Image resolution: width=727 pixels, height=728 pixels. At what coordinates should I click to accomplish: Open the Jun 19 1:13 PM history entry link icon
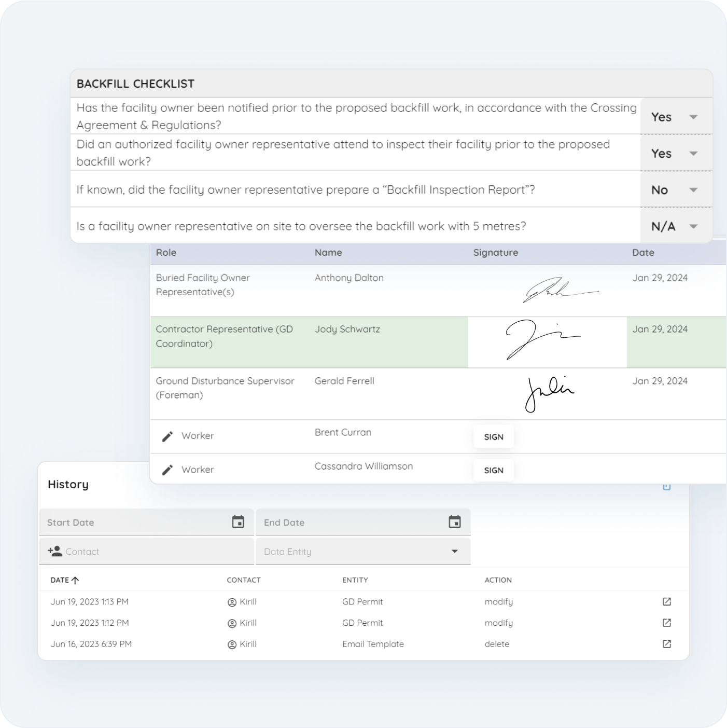point(667,602)
